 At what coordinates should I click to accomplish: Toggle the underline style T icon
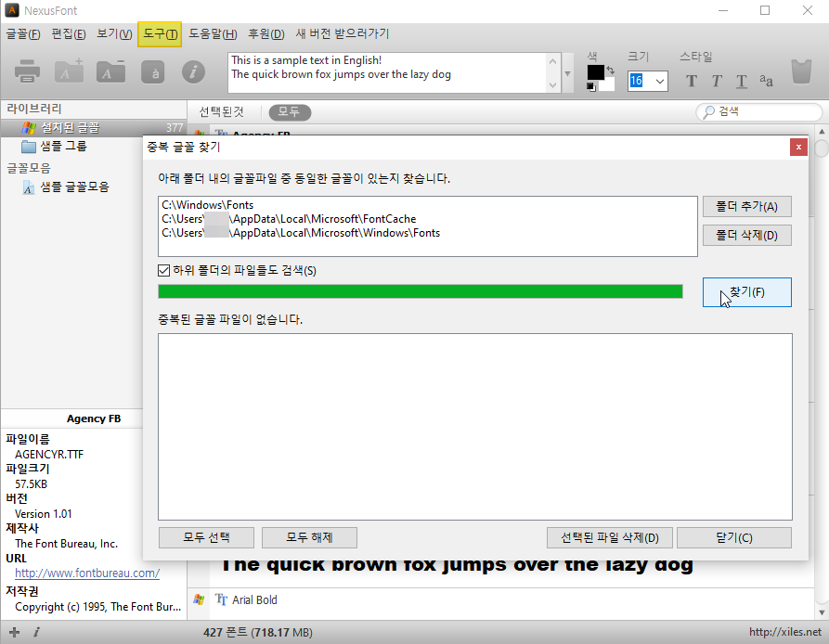point(742,81)
